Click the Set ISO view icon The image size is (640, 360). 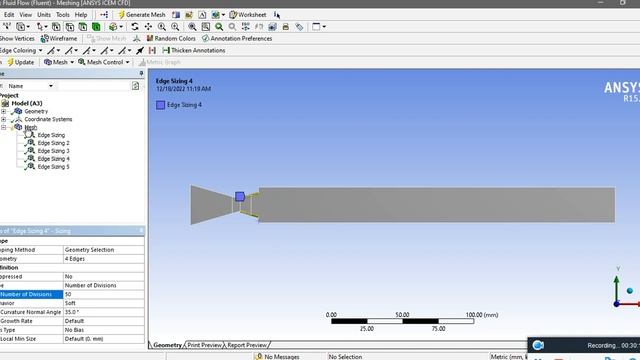246,27
